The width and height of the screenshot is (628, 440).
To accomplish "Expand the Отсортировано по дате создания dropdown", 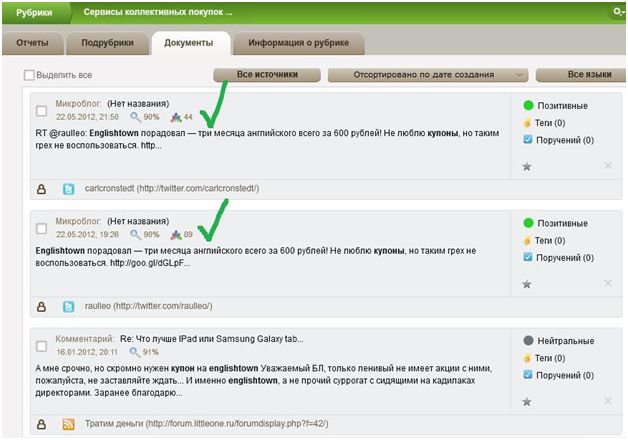I will [428, 74].
